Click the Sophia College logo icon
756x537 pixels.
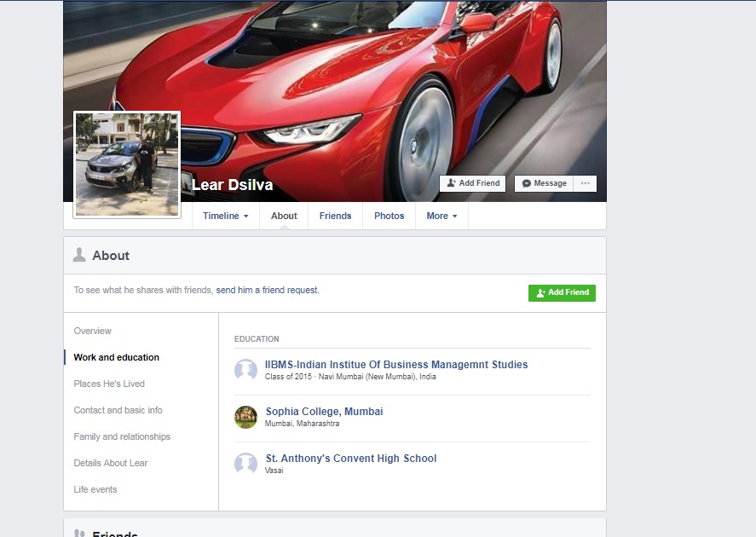tap(245, 417)
